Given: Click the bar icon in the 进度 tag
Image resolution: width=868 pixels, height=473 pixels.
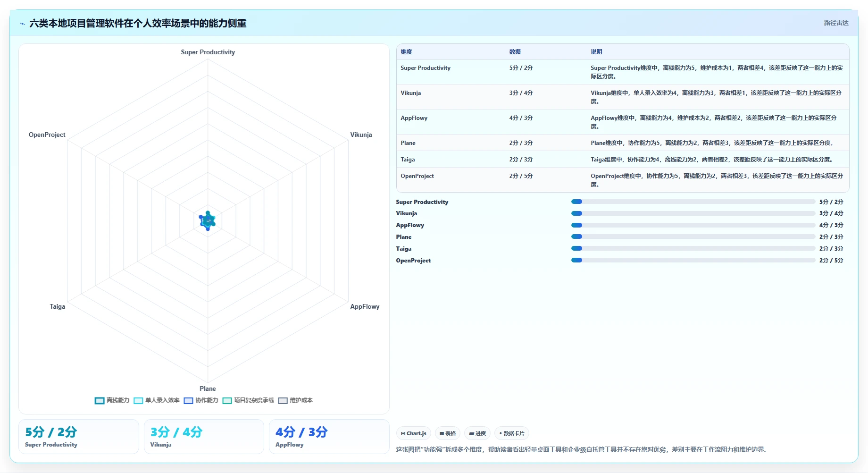Looking at the screenshot, I should click(471, 433).
